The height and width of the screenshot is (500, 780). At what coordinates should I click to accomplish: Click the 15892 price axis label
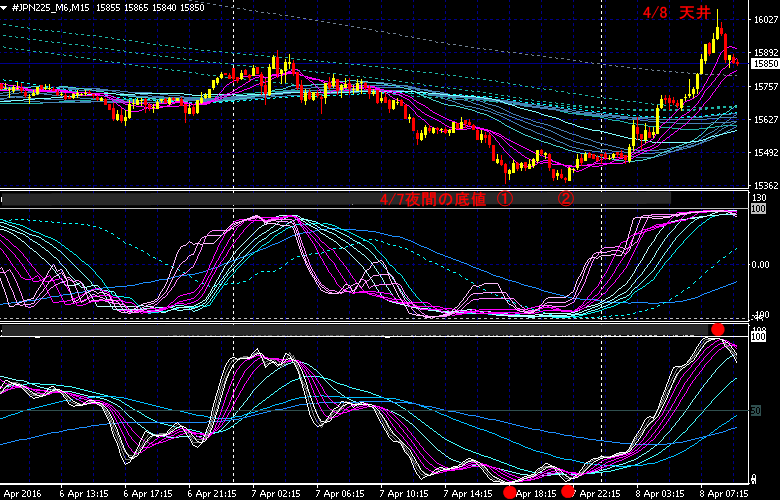point(766,53)
